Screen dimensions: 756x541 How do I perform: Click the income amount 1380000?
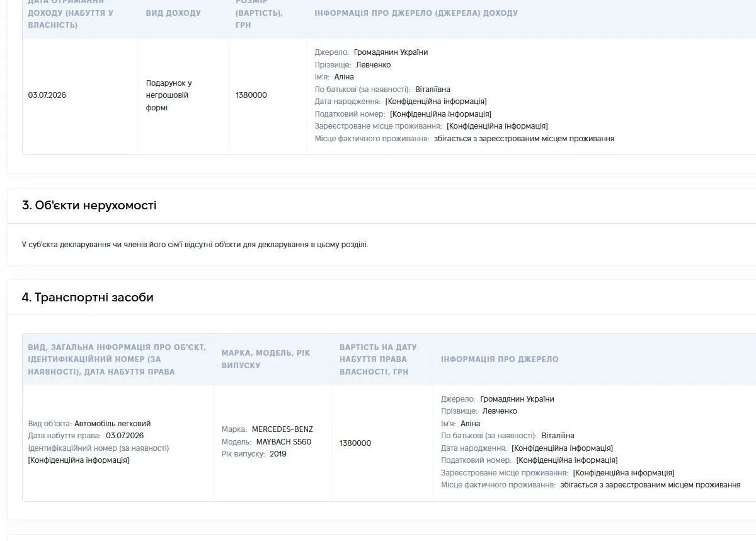point(251,95)
